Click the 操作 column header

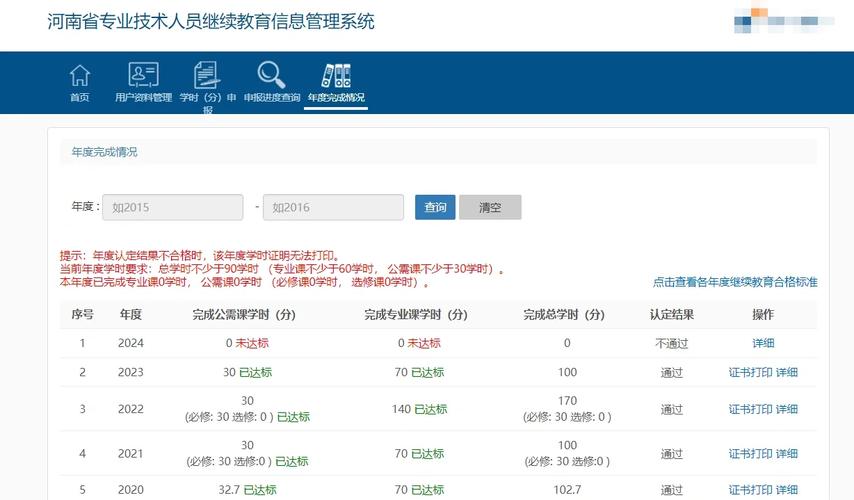click(763, 315)
